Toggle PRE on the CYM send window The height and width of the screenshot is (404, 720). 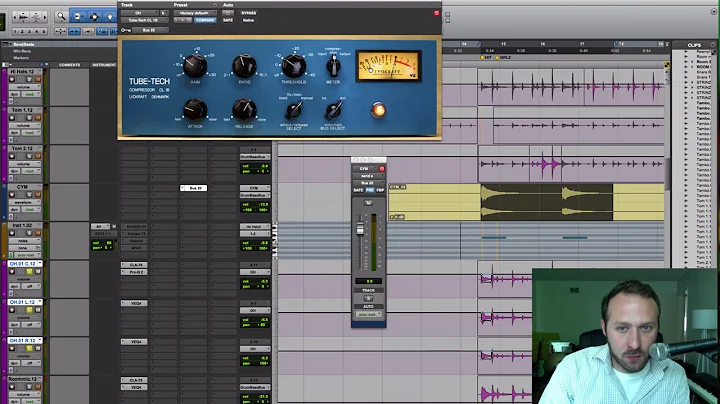(370, 190)
